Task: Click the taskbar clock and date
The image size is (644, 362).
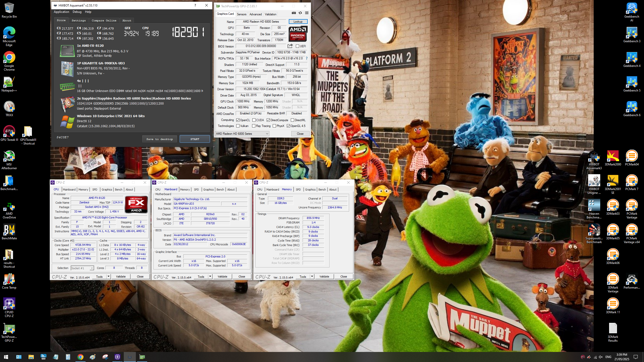Action: click(x=622, y=357)
